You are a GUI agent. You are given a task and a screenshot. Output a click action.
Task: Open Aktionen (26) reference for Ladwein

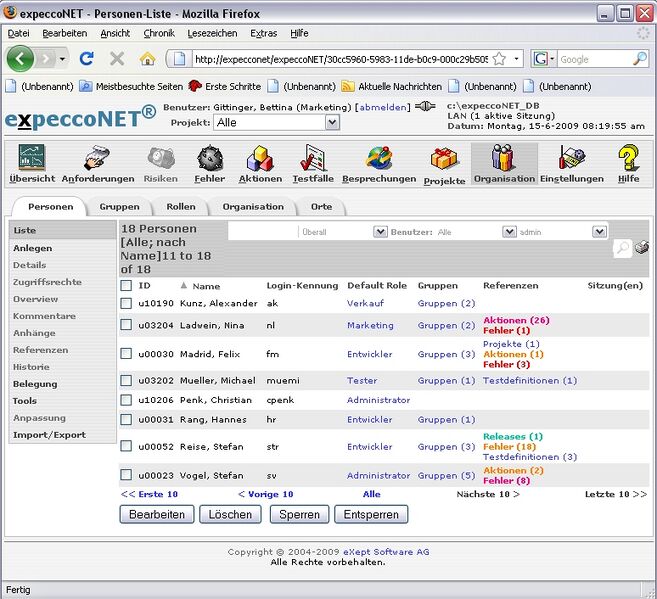click(x=516, y=320)
